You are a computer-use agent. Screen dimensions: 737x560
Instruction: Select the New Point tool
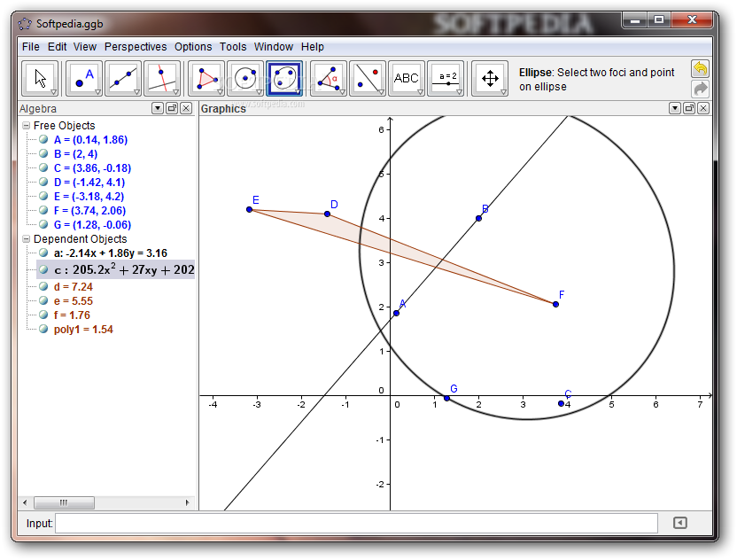[84, 78]
